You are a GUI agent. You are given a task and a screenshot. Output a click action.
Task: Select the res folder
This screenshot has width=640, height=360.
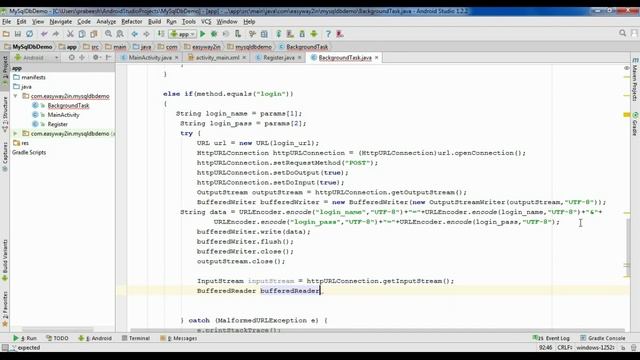point(25,143)
